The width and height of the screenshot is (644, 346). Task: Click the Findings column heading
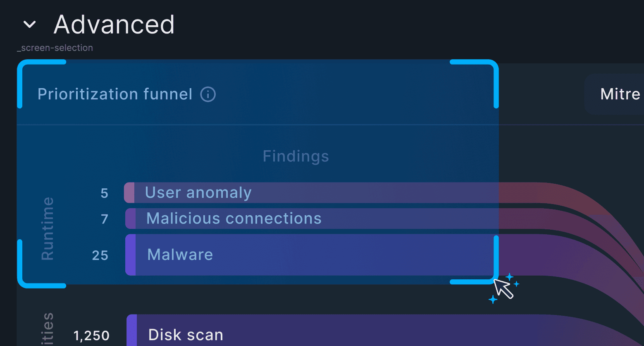(296, 156)
